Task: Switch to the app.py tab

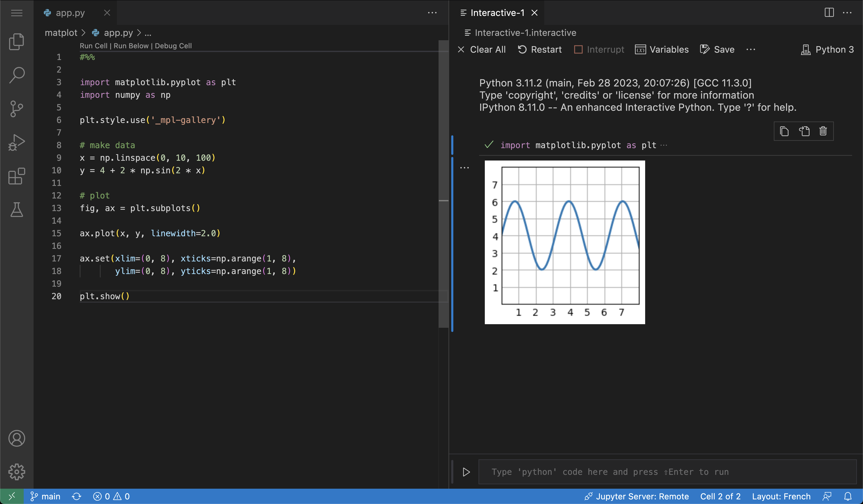Action: tap(70, 13)
